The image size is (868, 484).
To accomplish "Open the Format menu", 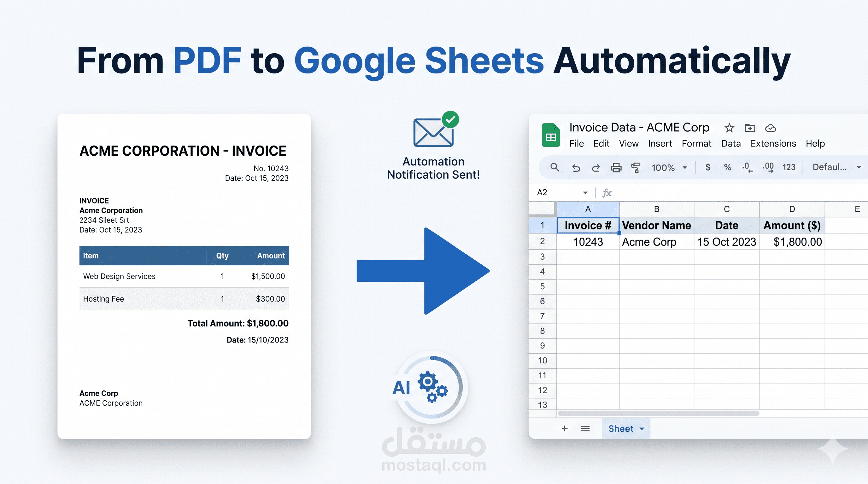I will coord(696,143).
